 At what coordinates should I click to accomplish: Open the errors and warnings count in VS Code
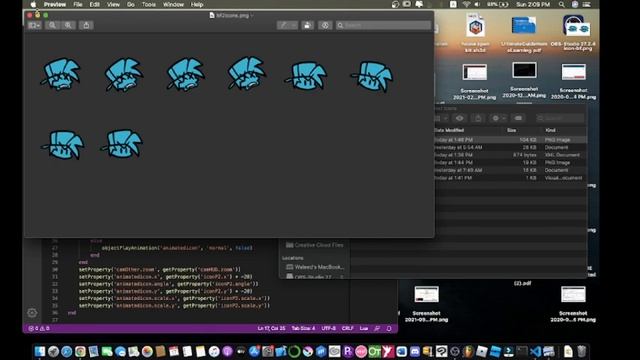coord(39,328)
